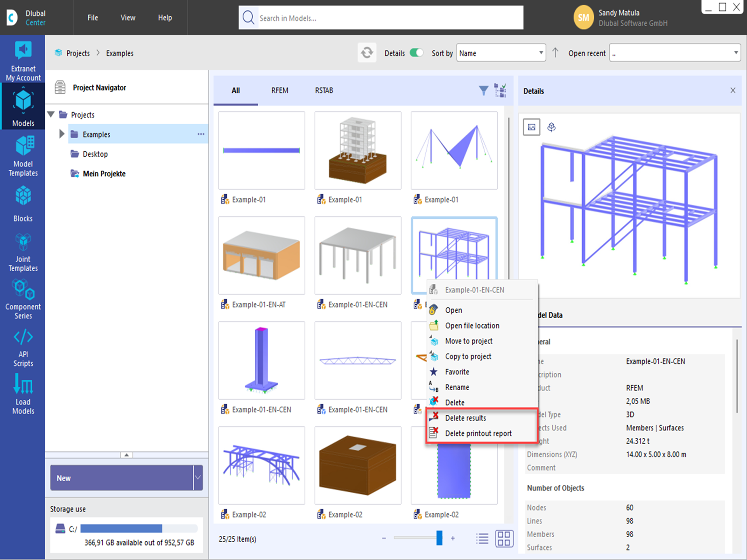The image size is (747, 560).
Task: Choose Copy to project in context menu
Action: tap(482, 356)
